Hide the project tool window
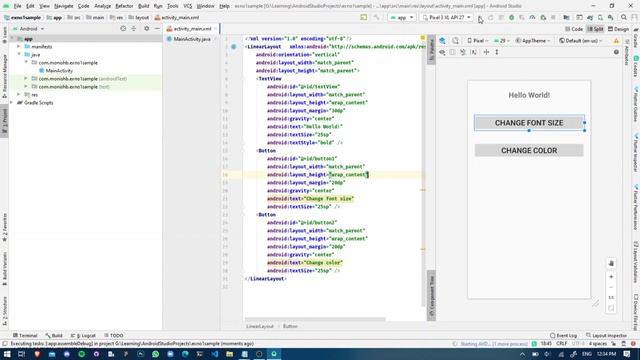Screen dimensions: 640x360 click(x=157, y=29)
